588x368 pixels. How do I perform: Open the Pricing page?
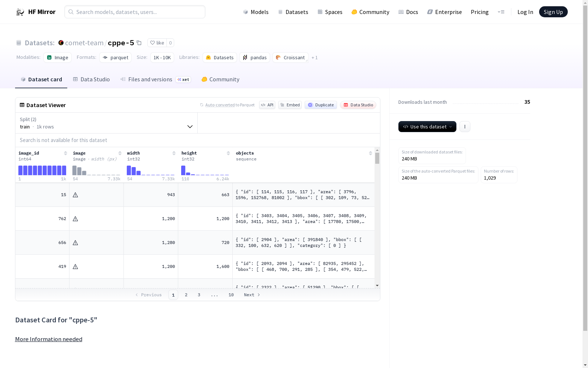click(x=480, y=12)
